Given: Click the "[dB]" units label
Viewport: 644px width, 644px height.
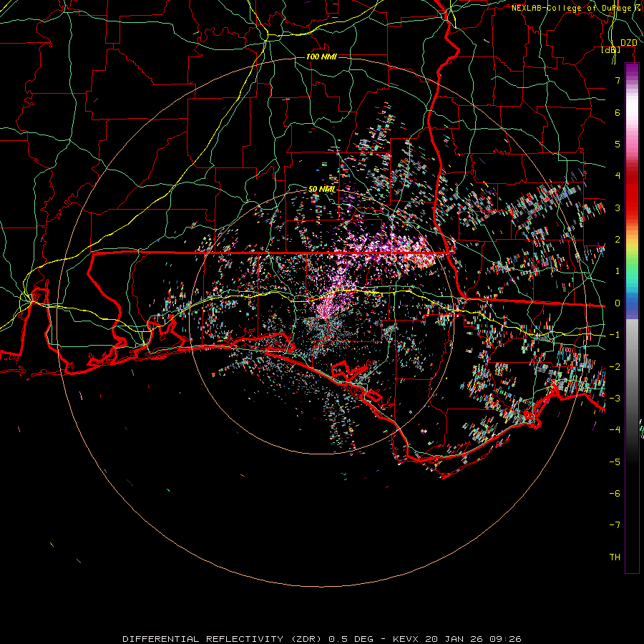Looking at the screenshot, I should tap(611, 50).
